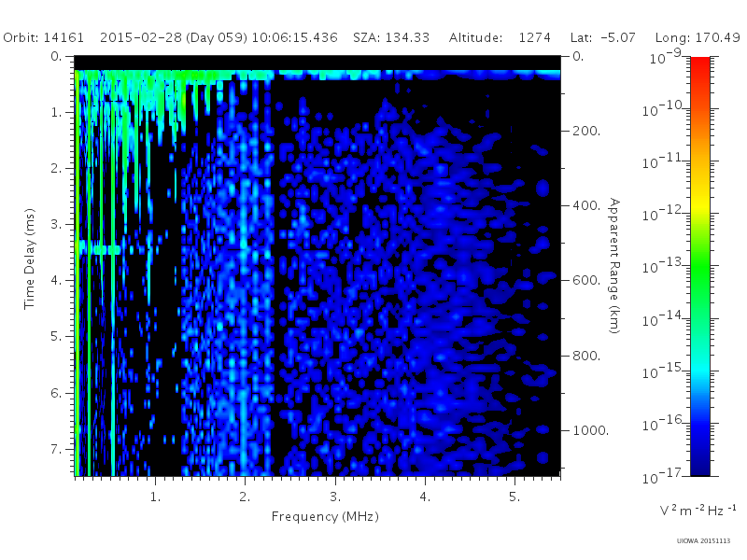747x560 pixels.
Task: Click the 6. tick label on time delay axis
Action: 56,393
